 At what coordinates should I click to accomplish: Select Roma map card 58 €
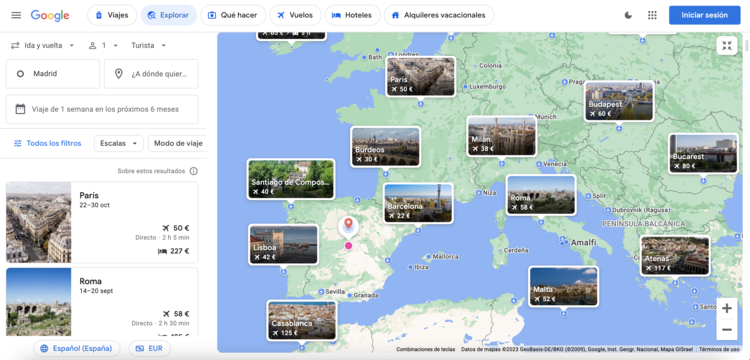point(541,195)
